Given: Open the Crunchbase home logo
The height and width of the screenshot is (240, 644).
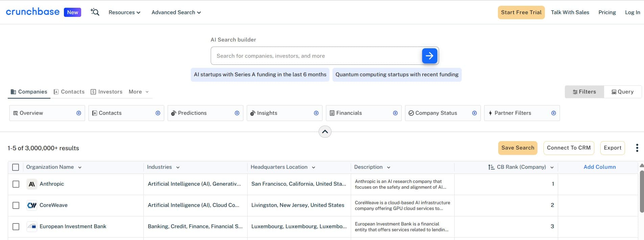Looking at the screenshot, I should click(33, 12).
